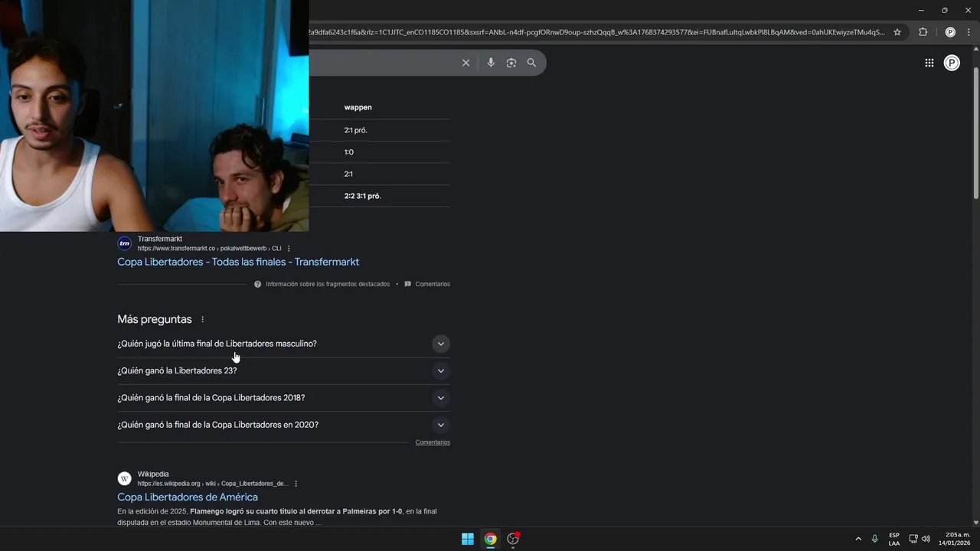Click the 'Más preguntas' heading
This screenshot has height=551, width=980.
pos(155,319)
